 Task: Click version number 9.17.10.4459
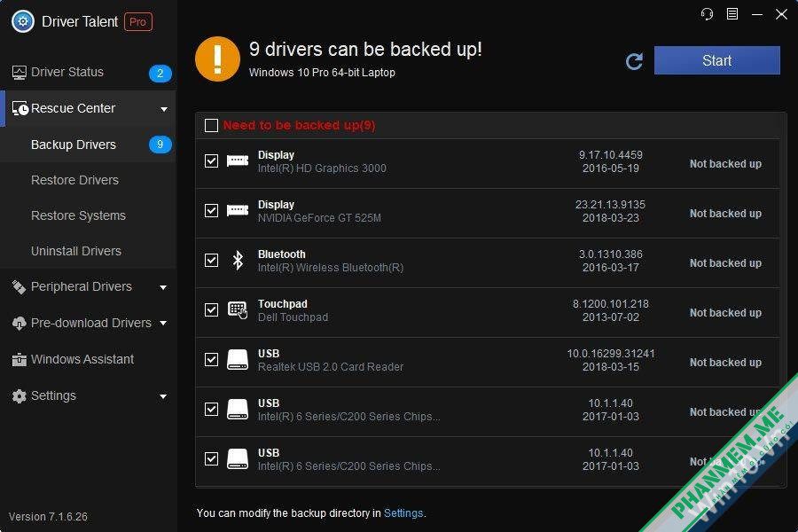611,155
